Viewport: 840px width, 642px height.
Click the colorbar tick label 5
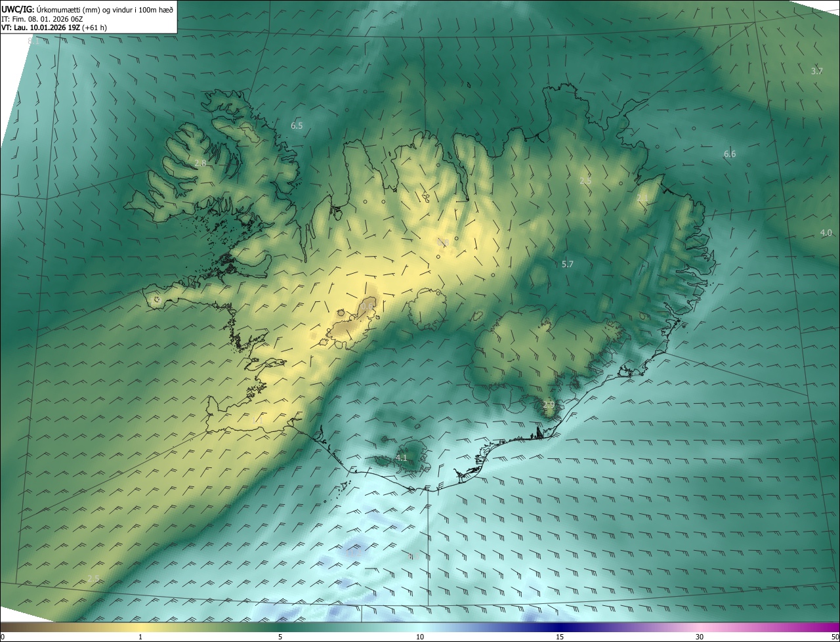coord(280,637)
